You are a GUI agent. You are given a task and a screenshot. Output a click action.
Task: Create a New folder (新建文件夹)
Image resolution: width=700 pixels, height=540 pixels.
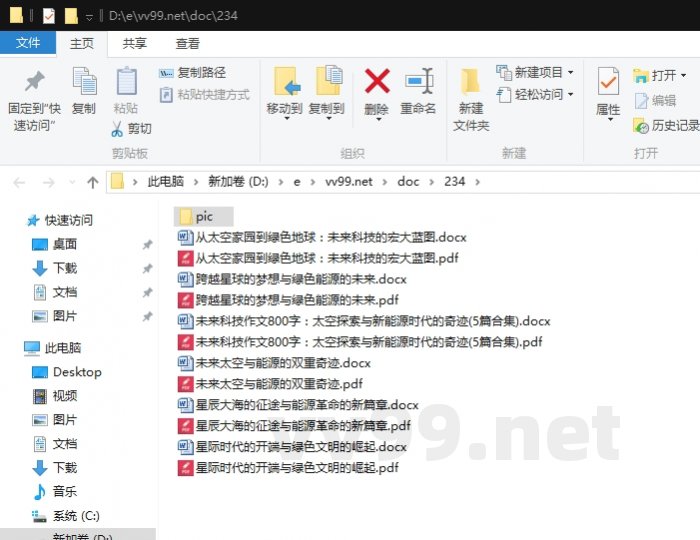[x=471, y=100]
